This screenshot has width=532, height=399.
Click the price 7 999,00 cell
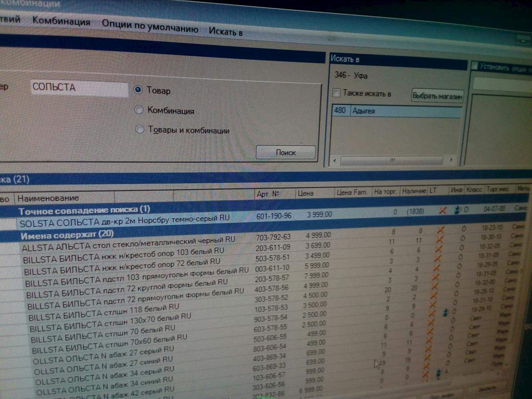tap(316, 275)
